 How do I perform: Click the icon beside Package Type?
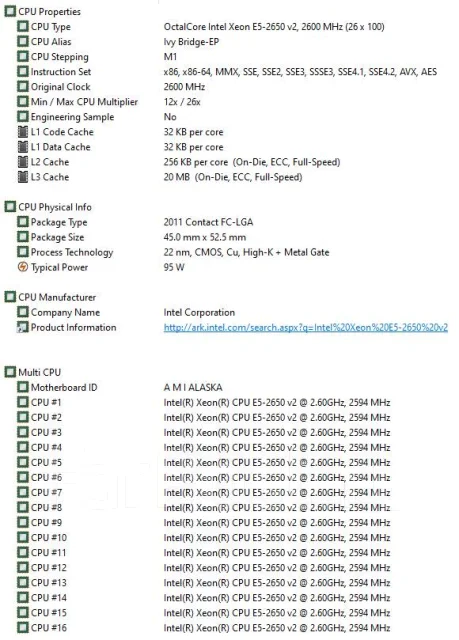23,222
